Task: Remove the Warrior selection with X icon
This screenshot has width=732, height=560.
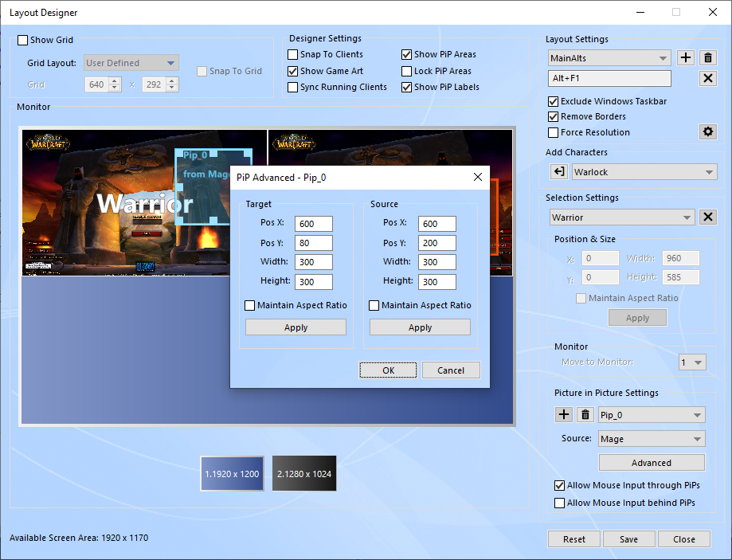Action: click(707, 217)
